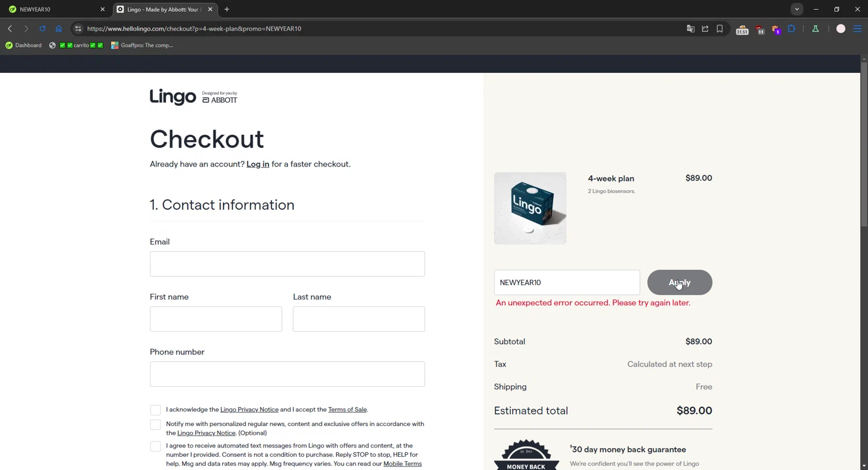Open Lingo Privacy Notice link in Optional line
This screenshot has width=868, height=470.
(x=207, y=433)
